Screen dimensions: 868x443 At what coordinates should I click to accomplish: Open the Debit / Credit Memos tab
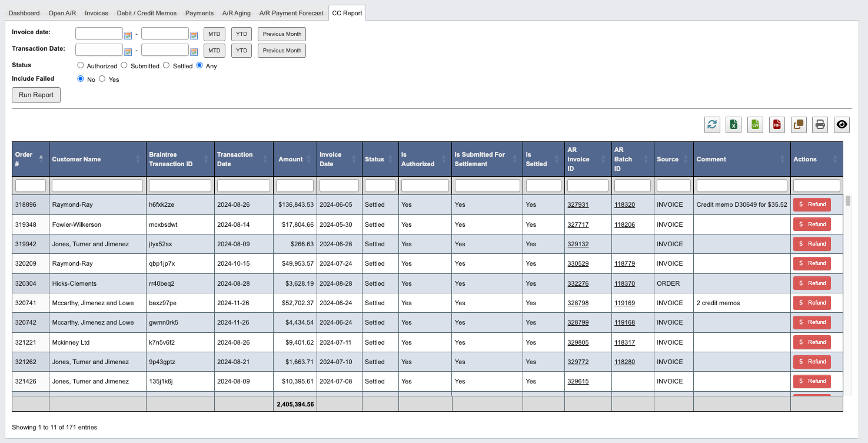(x=145, y=12)
